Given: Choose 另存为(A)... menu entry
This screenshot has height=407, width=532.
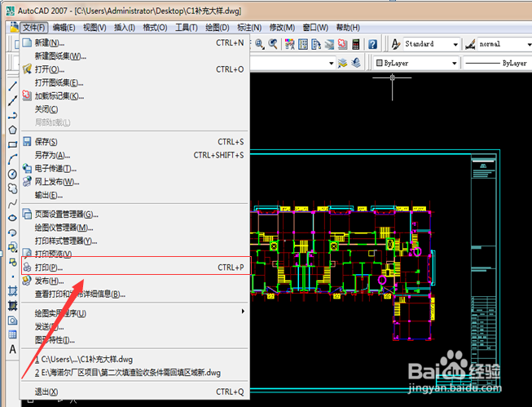Looking at the screenshot, I should tap(135, 155).
